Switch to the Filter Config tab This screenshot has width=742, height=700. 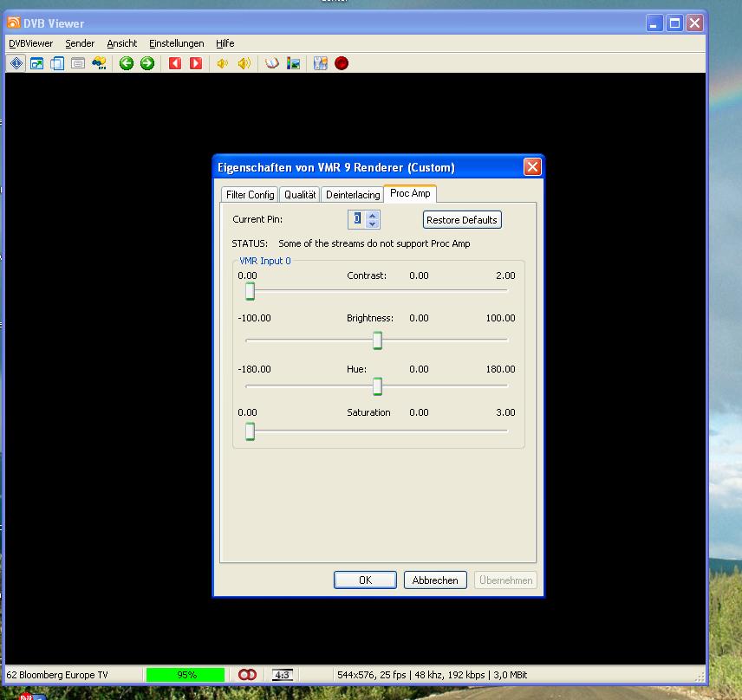(250, 195)
